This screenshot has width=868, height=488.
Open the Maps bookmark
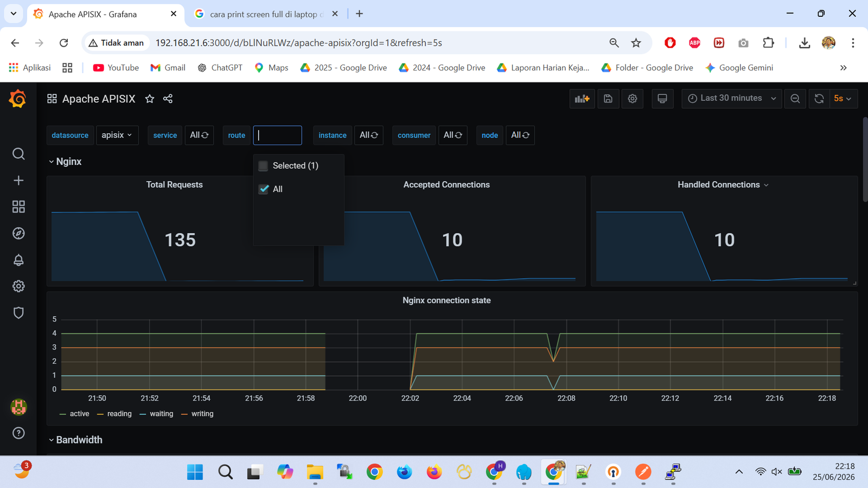(271, 68)
